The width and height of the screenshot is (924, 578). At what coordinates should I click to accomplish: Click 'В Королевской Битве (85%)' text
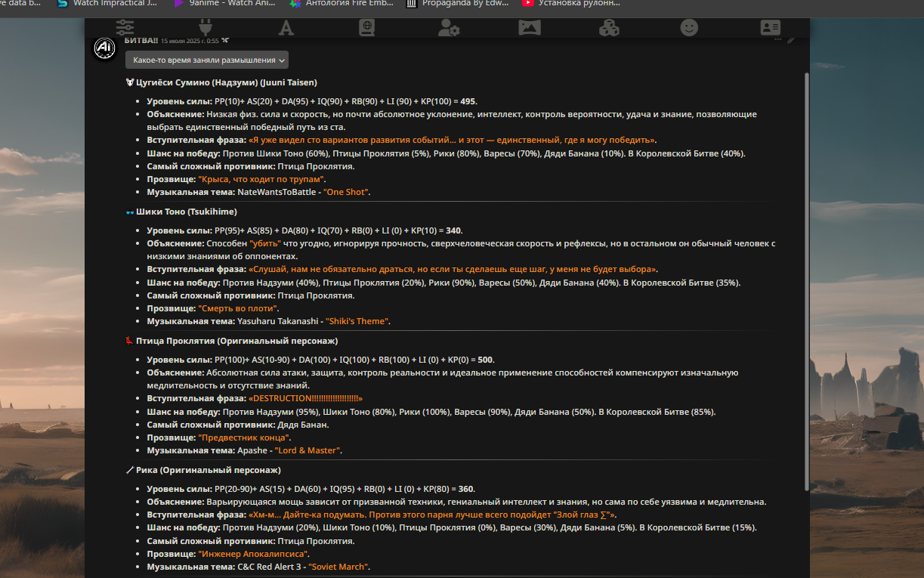coord(657,412)
